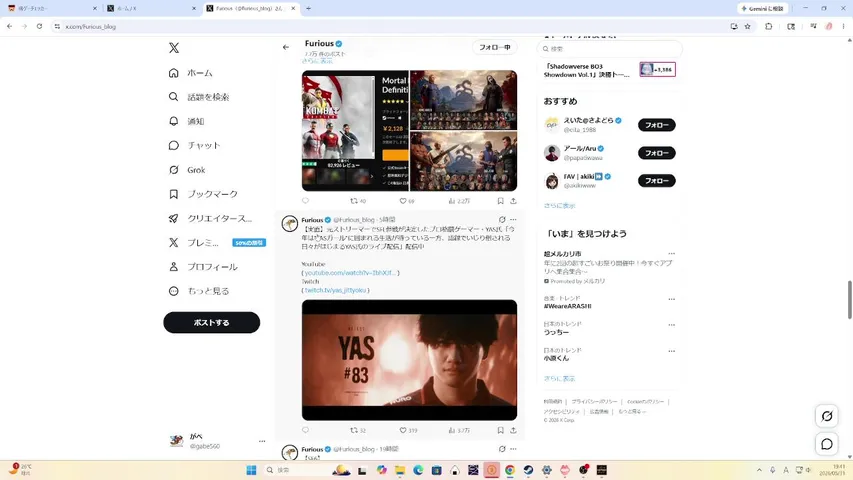This screenshot has height=480, width=853.
Task: Switch to the ホーム / X browser tab
Action: point(151,8)
